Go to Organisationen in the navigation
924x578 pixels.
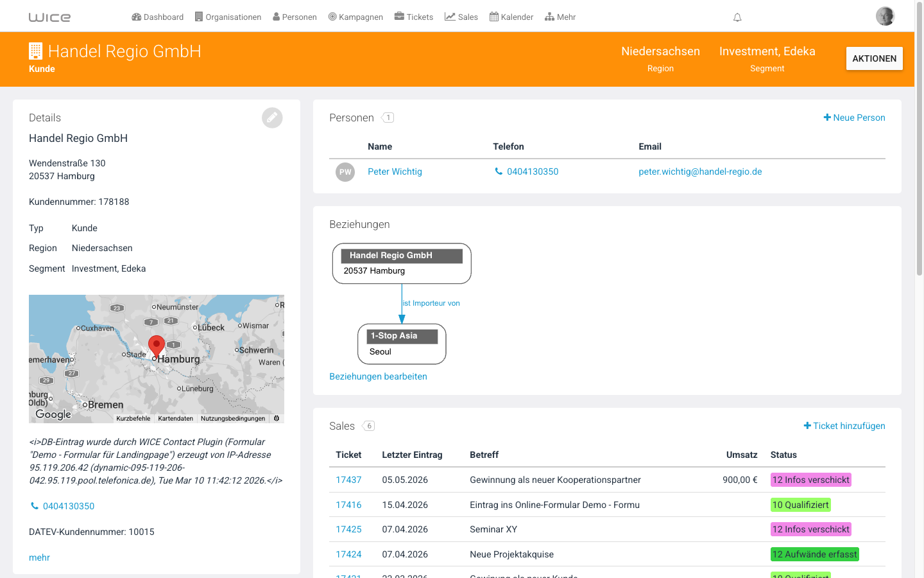tap(228, 17)
